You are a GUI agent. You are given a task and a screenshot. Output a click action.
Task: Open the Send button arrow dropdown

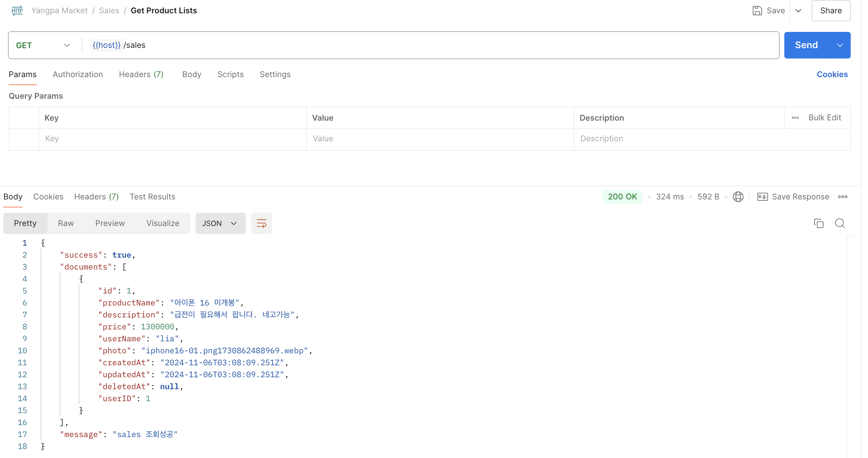point(840,45)
